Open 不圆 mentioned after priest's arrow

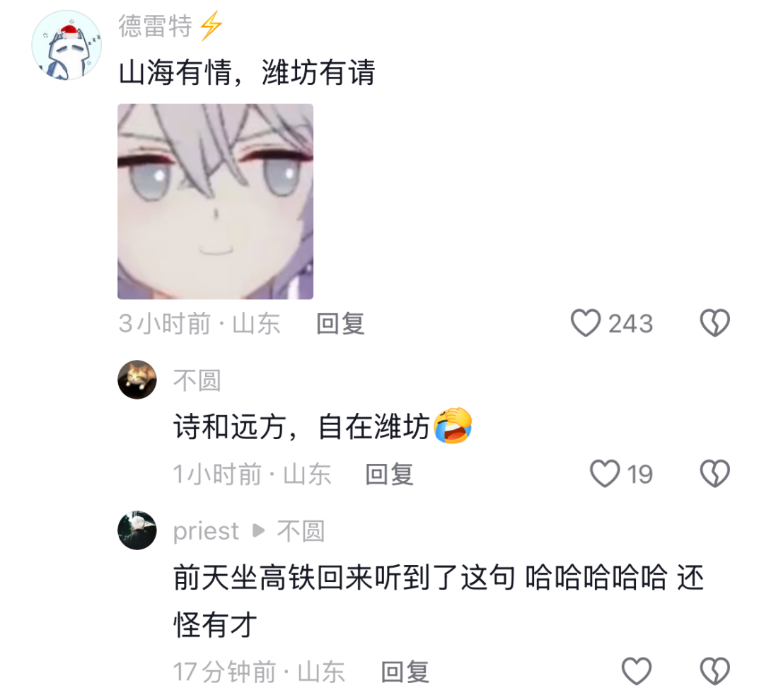301,531
